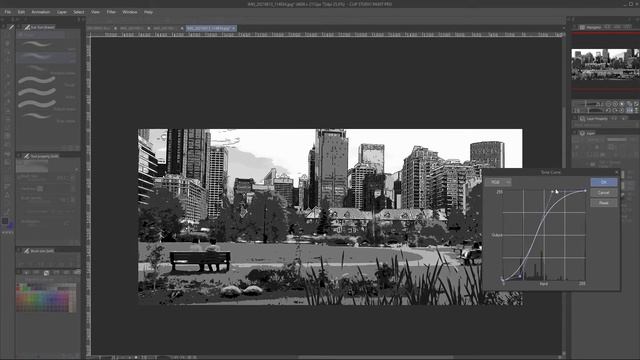Open the RGB channel dropdown in Tone Curve
Image resolution: width=640 pixels, height=360 pixels.
[x=498, y=182]
